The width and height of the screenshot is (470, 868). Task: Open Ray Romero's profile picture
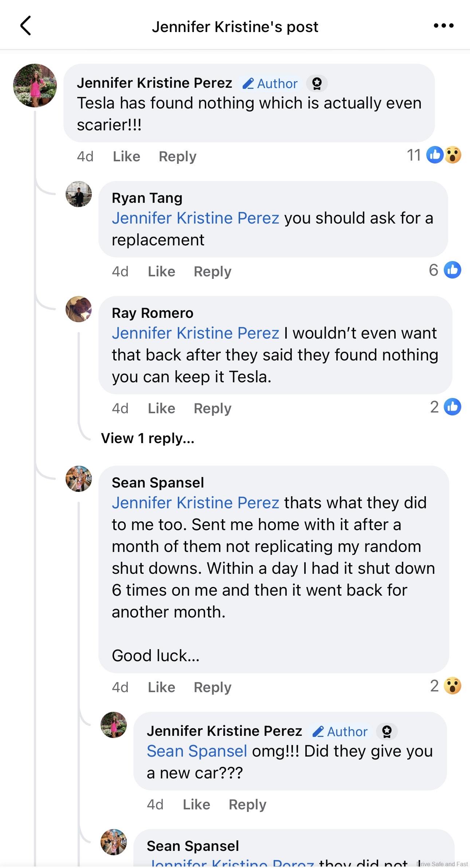tap(79, 309)
